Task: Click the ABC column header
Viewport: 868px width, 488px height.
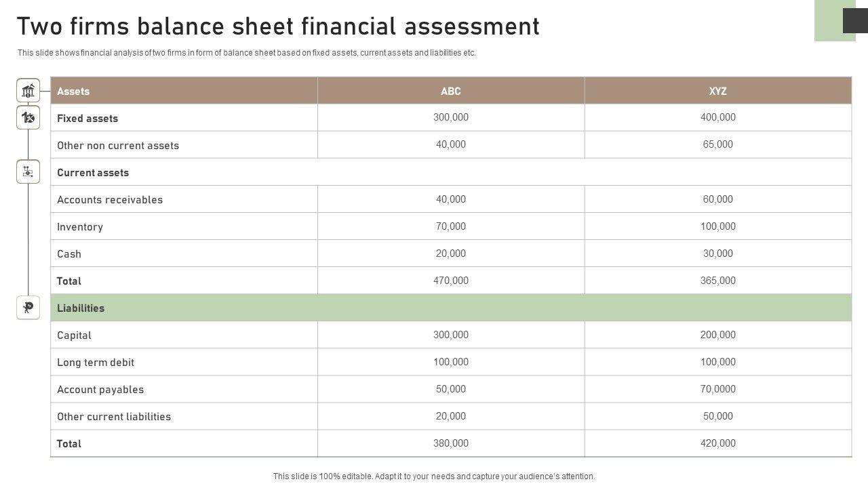Action: click(451, 91)
